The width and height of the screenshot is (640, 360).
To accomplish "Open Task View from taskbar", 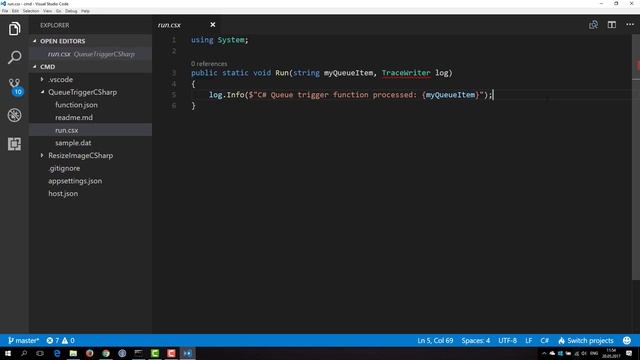I will (40, 353).
